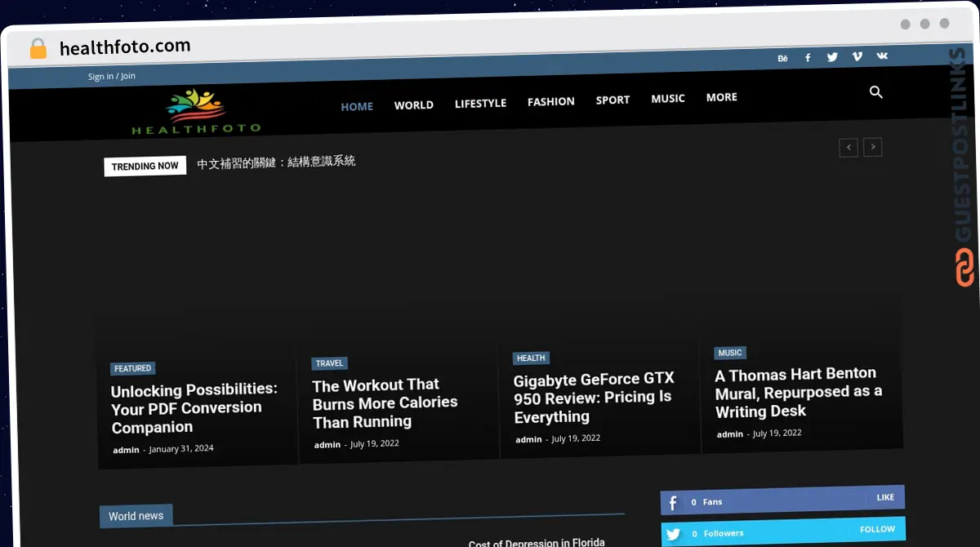Click admin author on Workout article
This screenshot has height=547, width=980.
click(327, 445)
